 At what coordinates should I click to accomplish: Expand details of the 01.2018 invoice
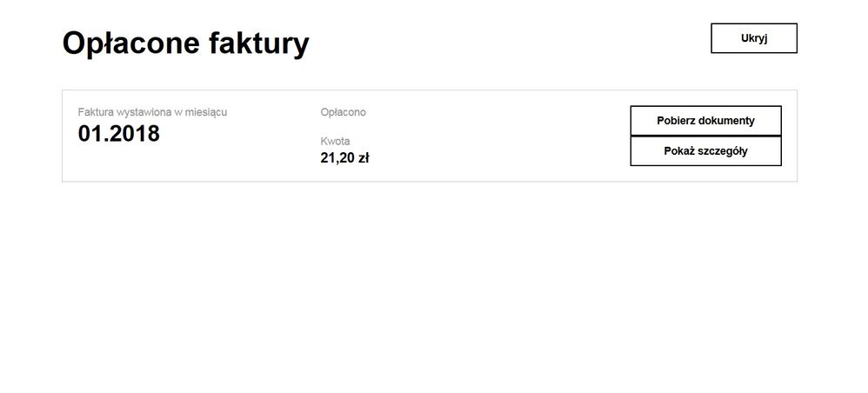coord(705,151)
